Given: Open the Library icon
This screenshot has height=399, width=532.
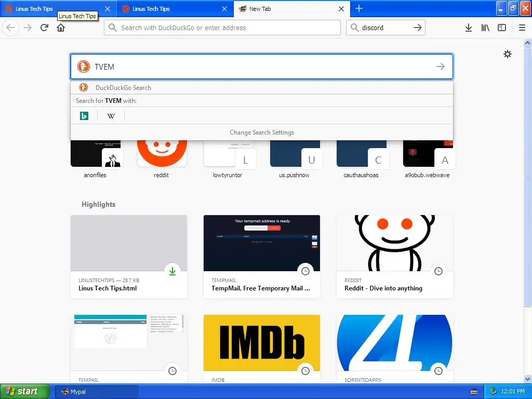Looking at the screenshot, I should [x=485, y=28].
